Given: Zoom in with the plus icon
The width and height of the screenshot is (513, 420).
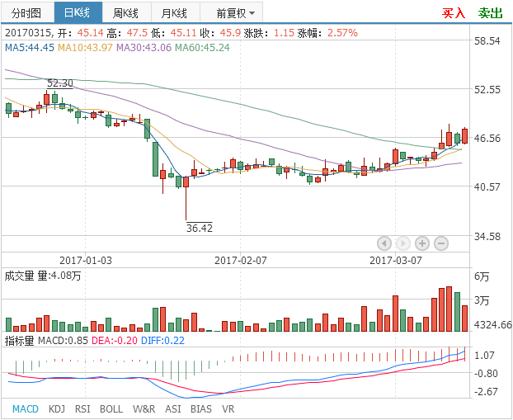Looking at the screenshot, I should click(421, 243).
